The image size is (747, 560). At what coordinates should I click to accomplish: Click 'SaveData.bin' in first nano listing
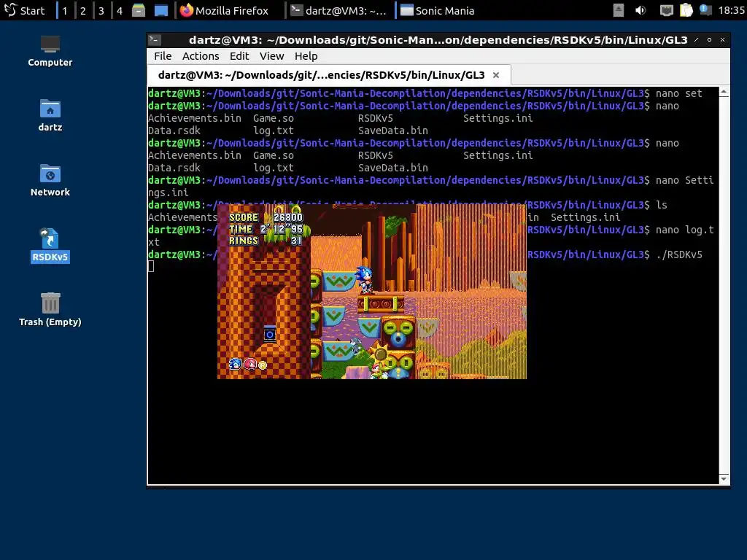[393, 131]
